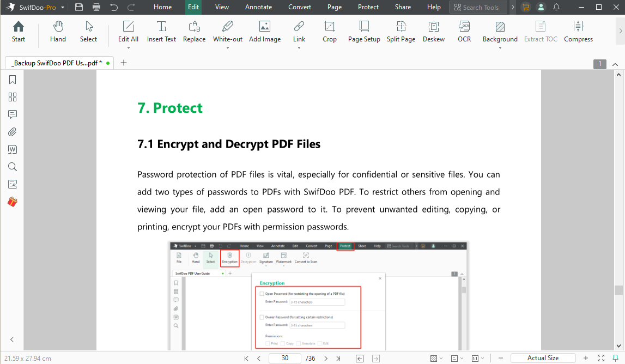Select the OCR tool
Screen dimensions: 625x364
click(464, 32)
